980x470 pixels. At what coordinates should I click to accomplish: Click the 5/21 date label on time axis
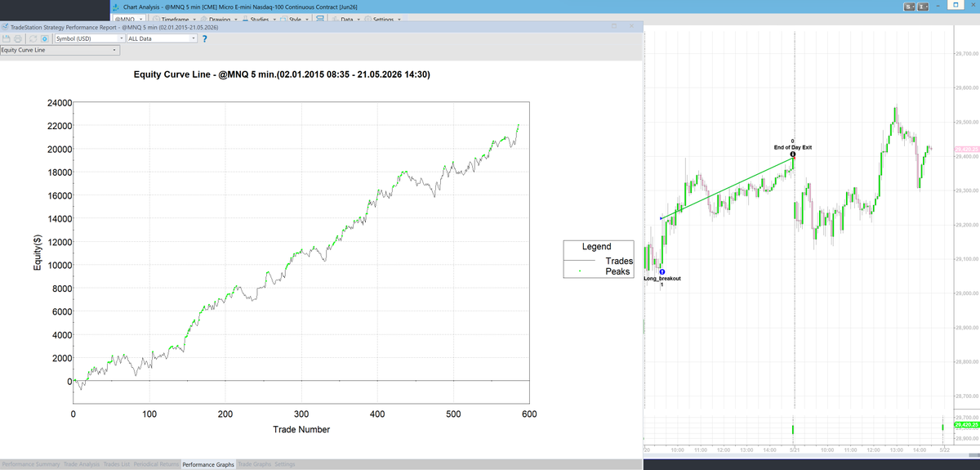795,450
